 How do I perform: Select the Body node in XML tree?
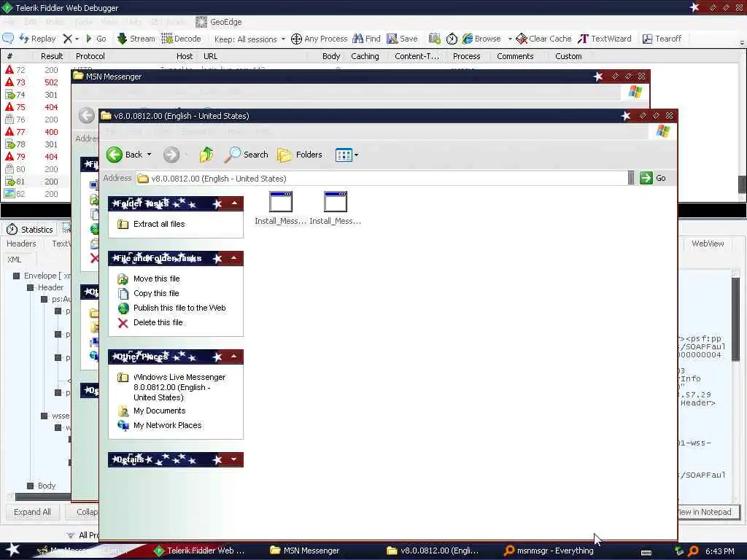point(47,486)
